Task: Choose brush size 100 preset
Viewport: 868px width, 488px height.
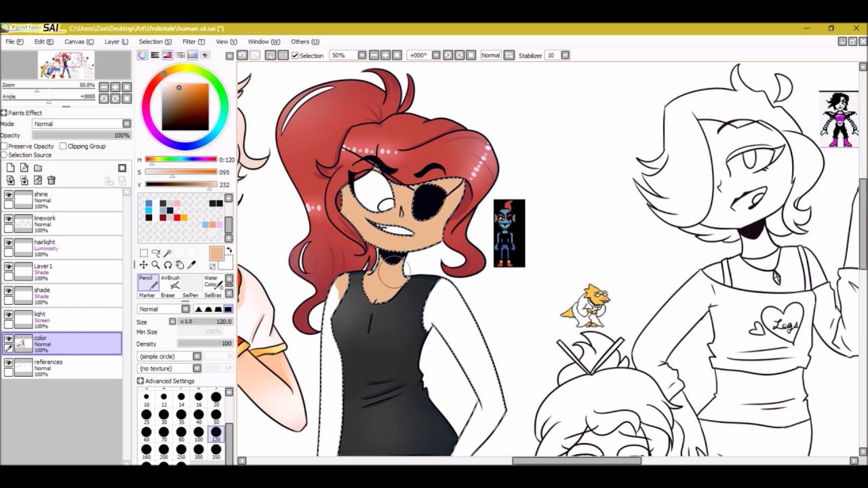Action: (x=199, y=434)
